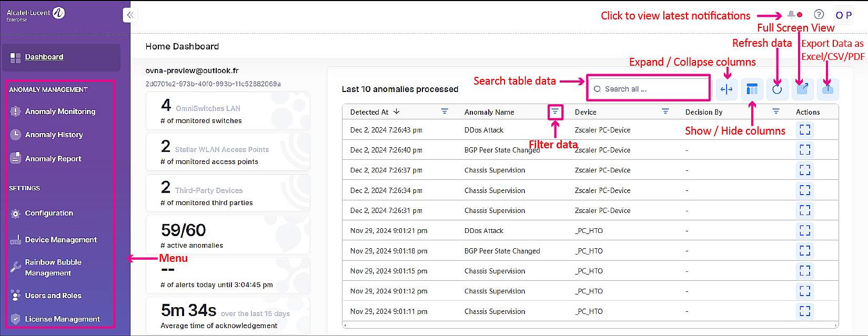Click the Expand/Collapse columns icon
The width and height of the screenshot is (868, 336).
coord(726,89)
